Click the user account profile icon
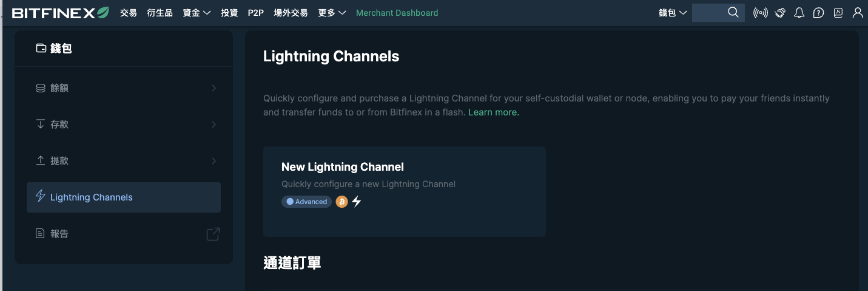Screen dimensions: 868x291 click(858, 13)
